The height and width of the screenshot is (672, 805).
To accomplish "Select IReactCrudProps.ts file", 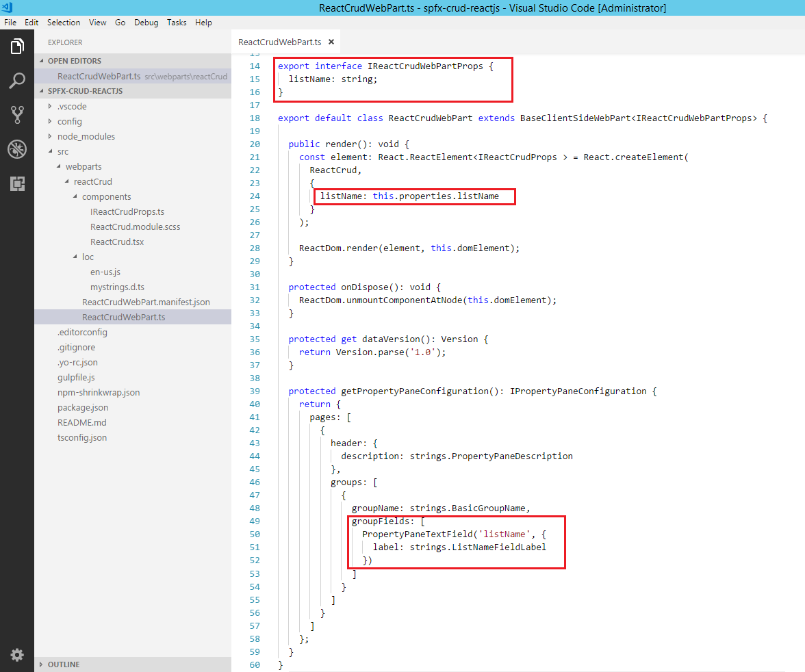I will coord(127,211).
